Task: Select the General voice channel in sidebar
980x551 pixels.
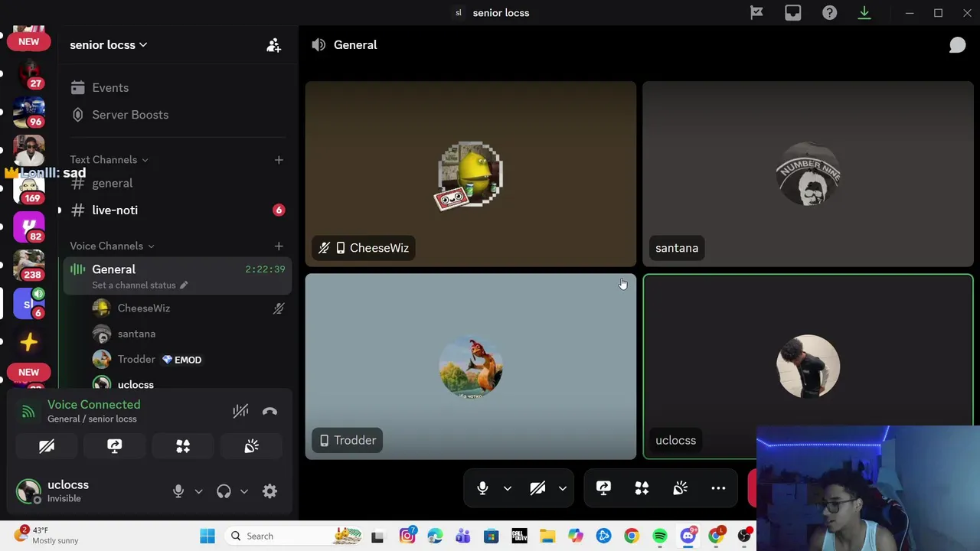Action: point(177,276)
